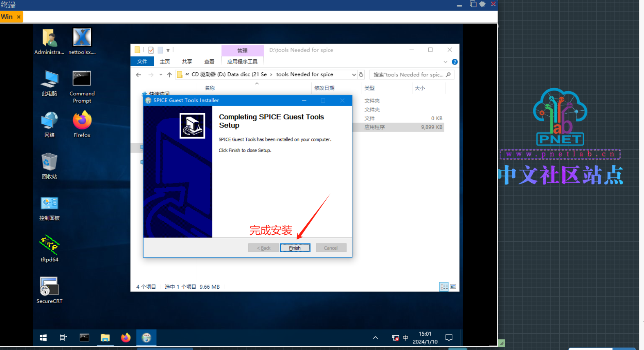
Task: Switch to the 主页 ribbon tab
Action: click(165, 61)
